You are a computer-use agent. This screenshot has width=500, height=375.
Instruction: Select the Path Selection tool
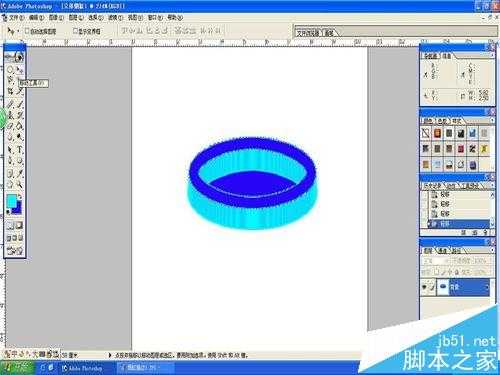click(10, 150)
